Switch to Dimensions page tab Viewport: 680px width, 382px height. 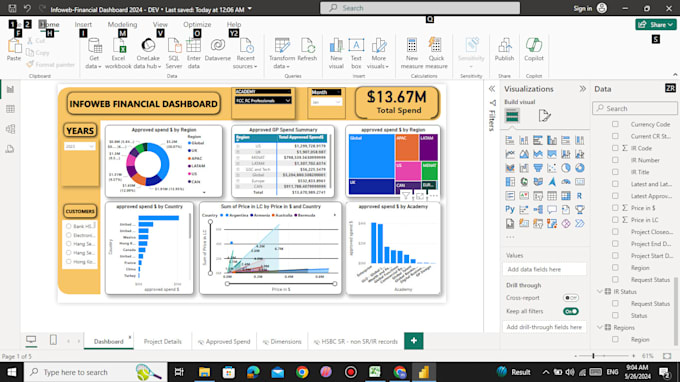click(x=282, y=342)
